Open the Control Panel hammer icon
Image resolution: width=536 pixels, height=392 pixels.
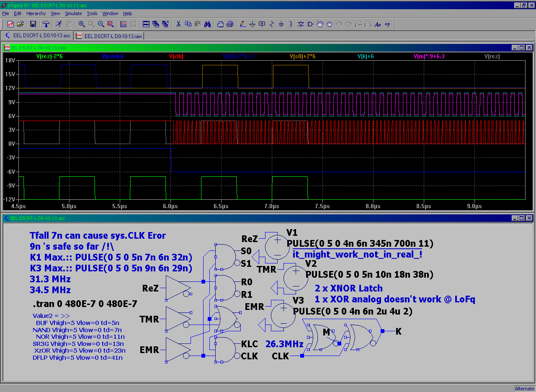[x=46, y=24]
